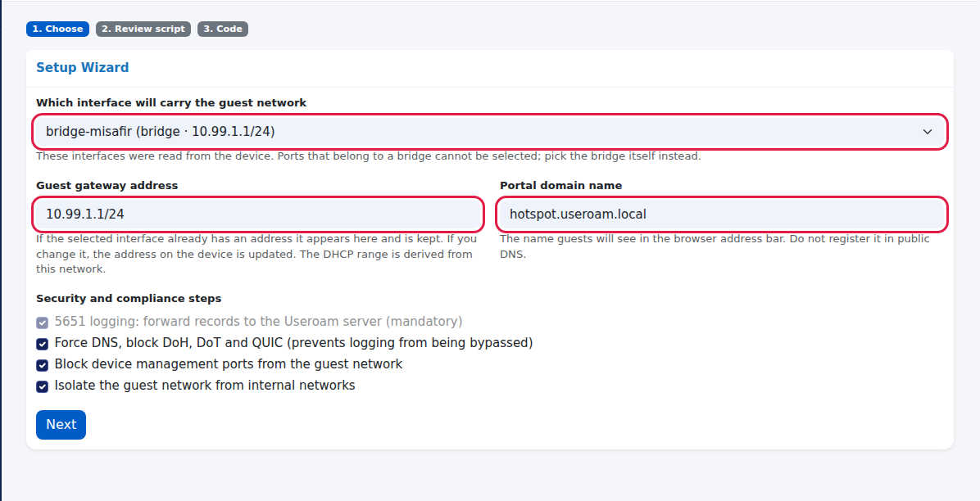The image size is (980, 501).
Task: Click the dropdown chevron arrow icon
Action: pyautogui.click(x=928, y=132)
